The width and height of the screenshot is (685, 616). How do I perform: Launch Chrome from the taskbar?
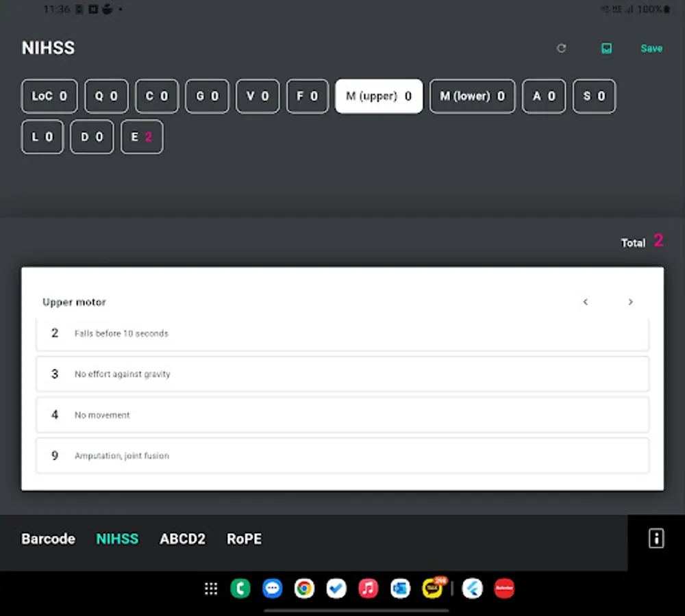coord(304,589)
